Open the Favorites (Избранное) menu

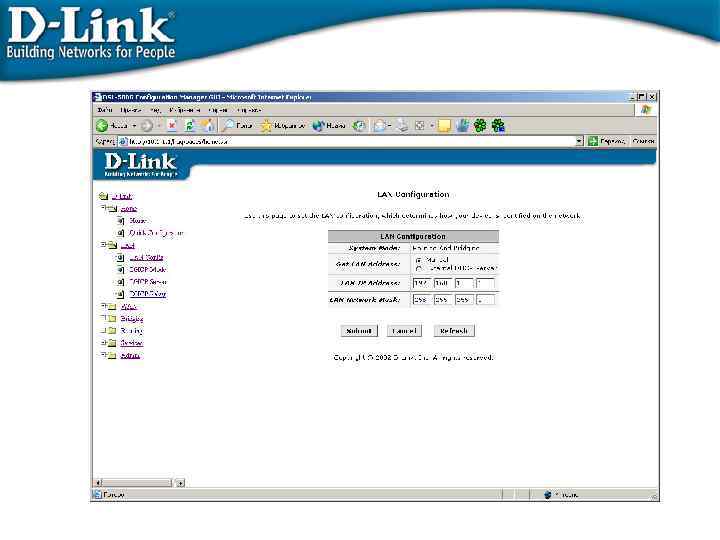pyautogui.click(x=184, y=110)
